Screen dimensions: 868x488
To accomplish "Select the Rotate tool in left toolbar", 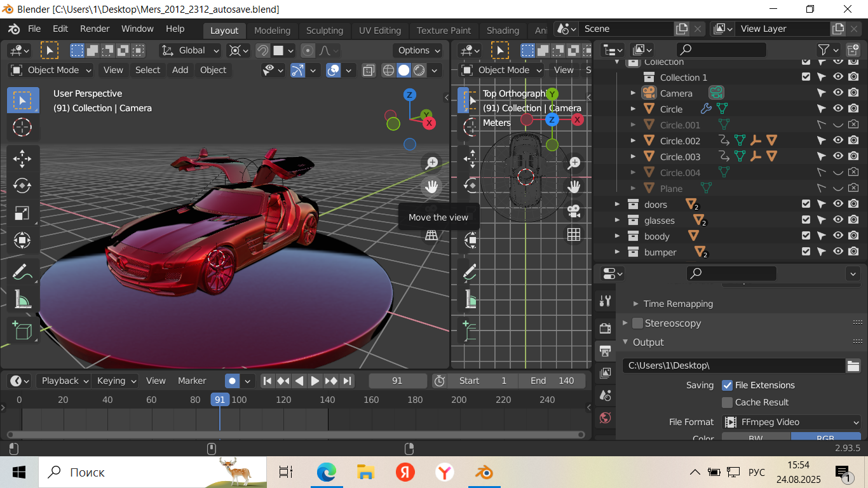I will pos(22,186).
